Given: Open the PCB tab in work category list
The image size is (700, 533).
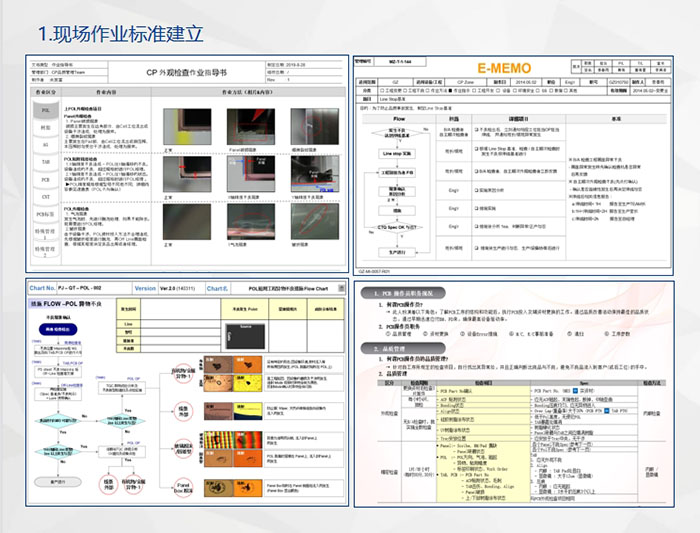Looking at the screenshot, I should [46, 179].
